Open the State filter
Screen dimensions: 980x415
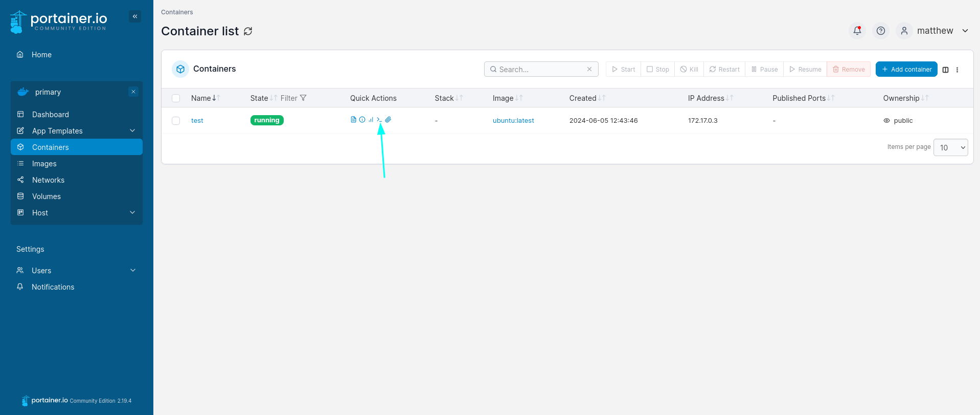[x=293, y=98]
